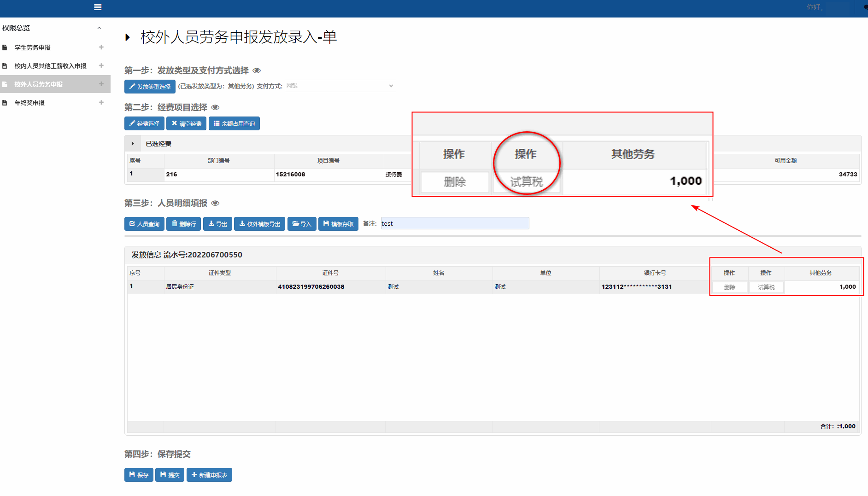
Task: Click 发放类型选择 button
Action: click(150, 87)
